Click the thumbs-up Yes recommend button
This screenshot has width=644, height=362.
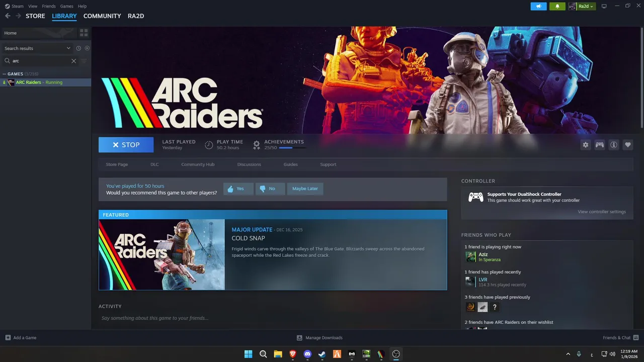(x=238, y=189)
